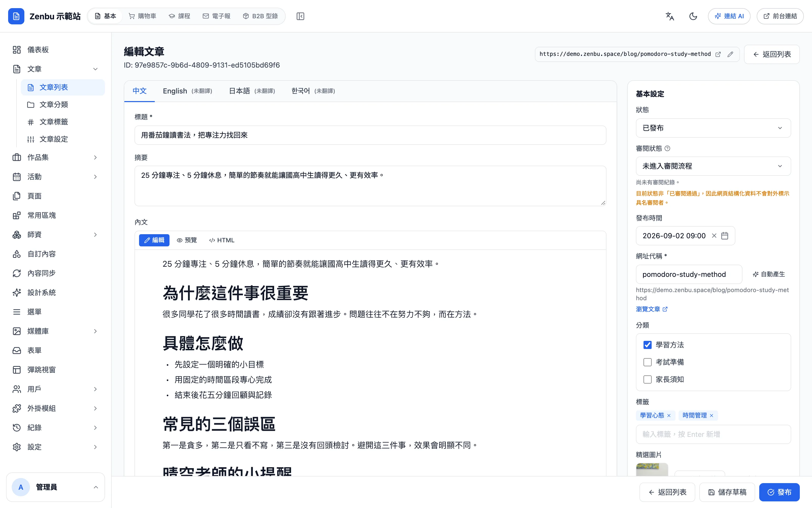Check the 學習方法 category checkbox

coord(647,345)
